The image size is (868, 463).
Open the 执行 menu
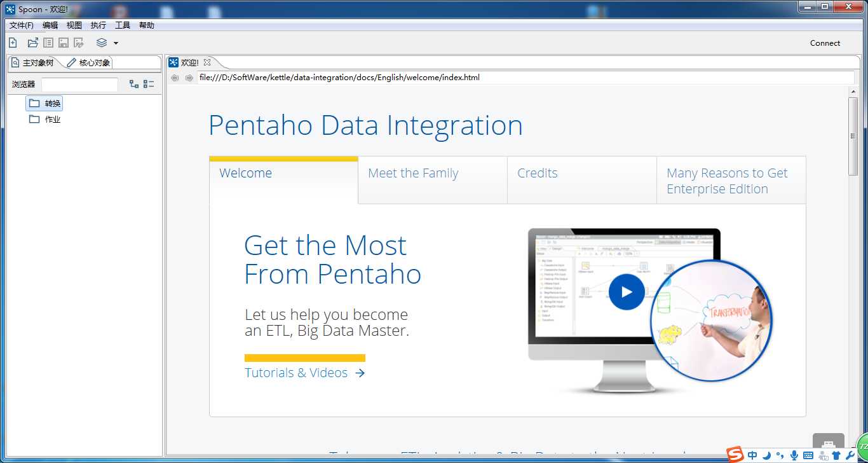(x=98, y=25)
